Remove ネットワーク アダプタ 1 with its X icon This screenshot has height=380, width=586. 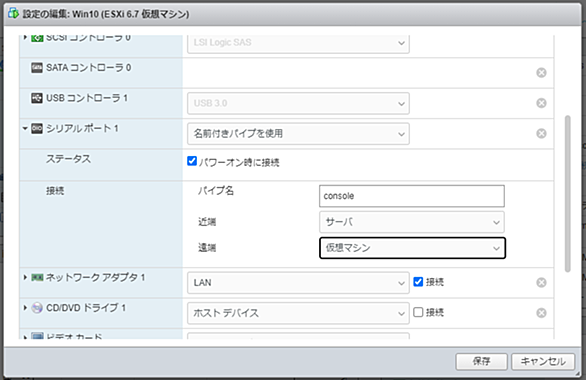tap(541, 282)
